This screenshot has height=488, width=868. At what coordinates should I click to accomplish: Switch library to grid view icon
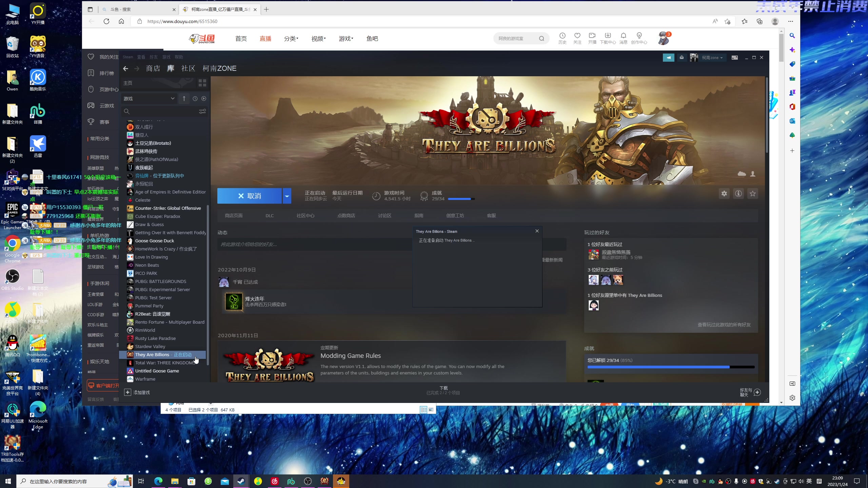tap(202, 83)
